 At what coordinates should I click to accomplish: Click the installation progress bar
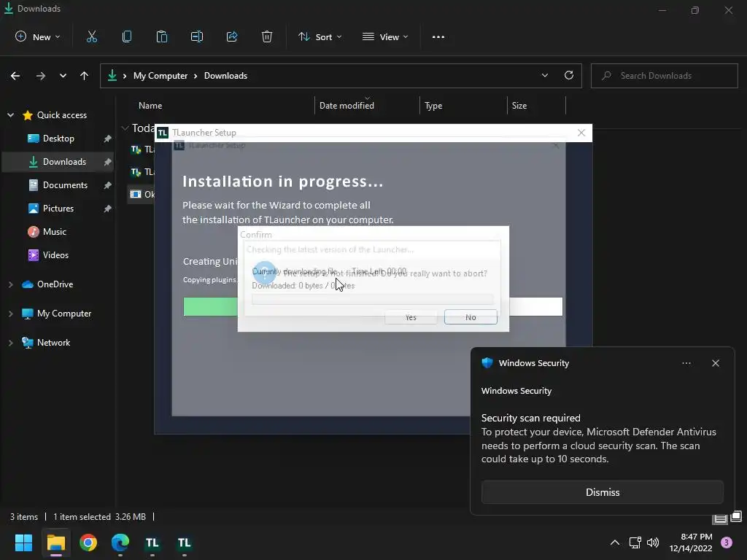point(373,306)
